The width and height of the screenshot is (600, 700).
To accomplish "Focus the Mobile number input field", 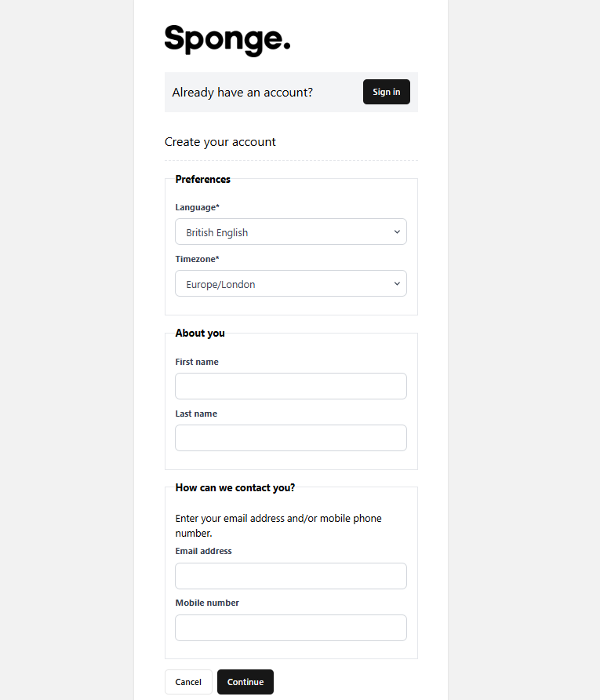I will click(x=290, y=628).
